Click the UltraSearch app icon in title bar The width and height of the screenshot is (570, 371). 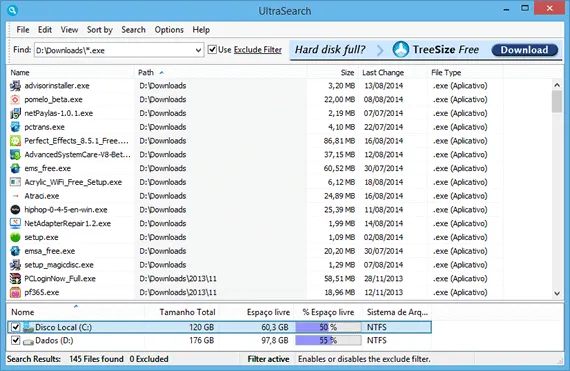[x=12, y=10]
